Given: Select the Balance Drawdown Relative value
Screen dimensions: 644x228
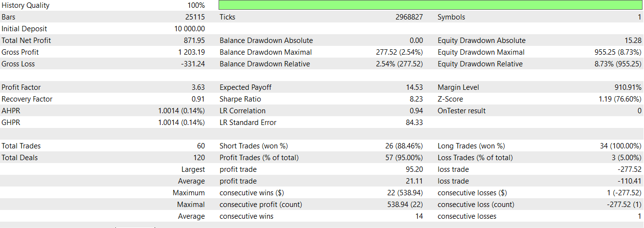Looking at the screenshot, I should [400, 64].
